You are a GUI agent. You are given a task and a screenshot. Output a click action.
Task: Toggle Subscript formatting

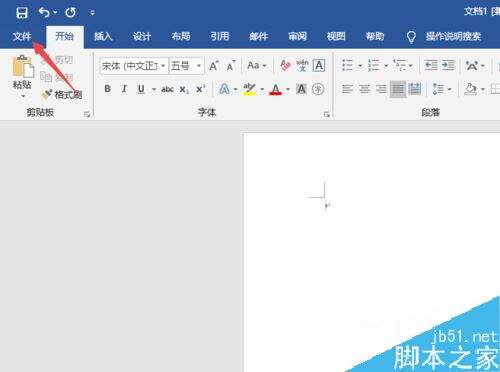184,89
